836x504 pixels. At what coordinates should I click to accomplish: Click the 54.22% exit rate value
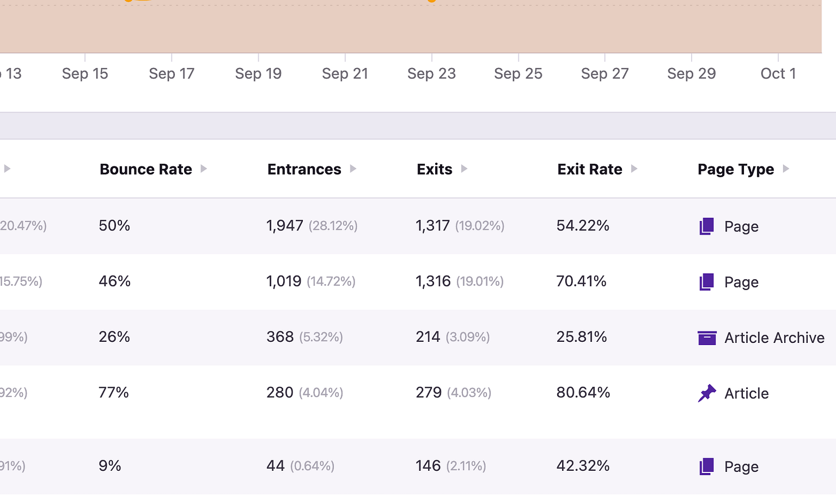(x=583, y=225)
